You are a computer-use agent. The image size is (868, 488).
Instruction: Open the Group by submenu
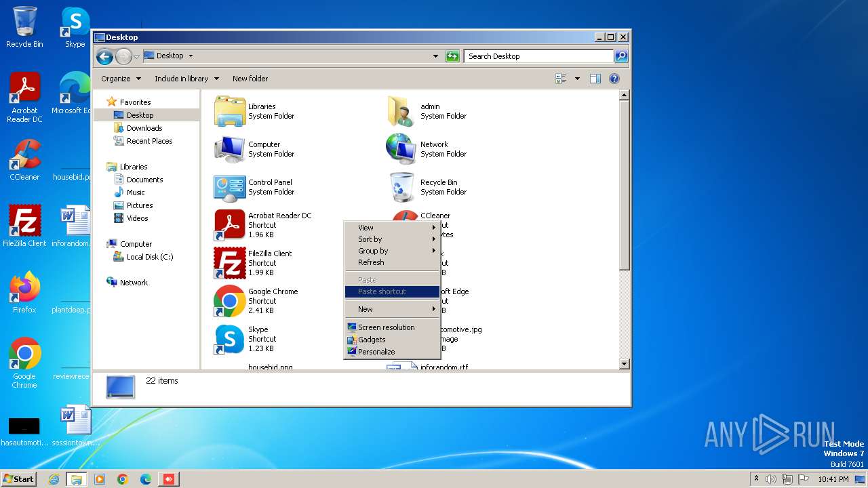pyautogui.click(x=392, y=251)
